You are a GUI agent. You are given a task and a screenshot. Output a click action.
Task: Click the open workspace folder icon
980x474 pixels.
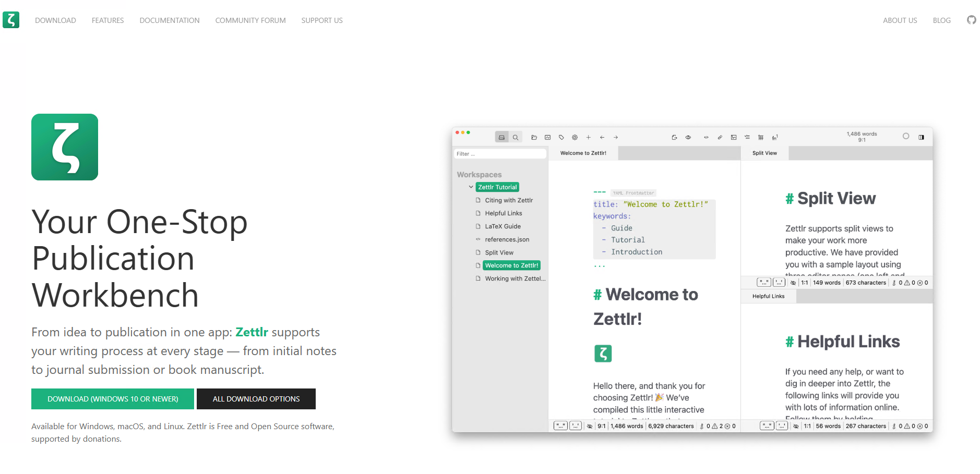pos(534,137)
